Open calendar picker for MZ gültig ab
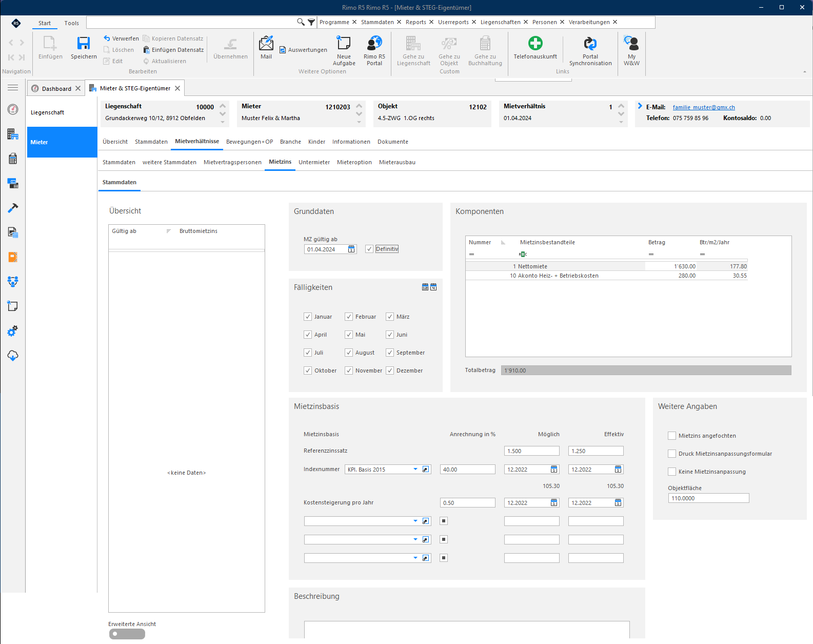The height and width of the screenshot is (644, 813). (351, 249)
